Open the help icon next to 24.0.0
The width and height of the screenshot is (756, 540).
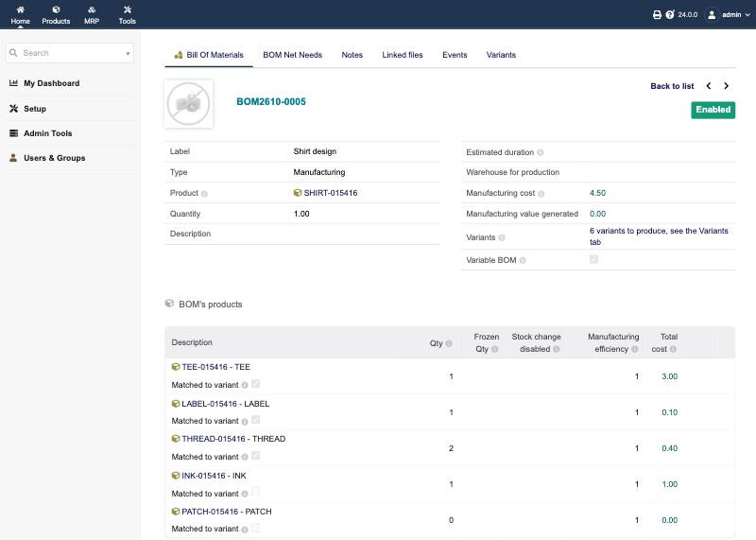tap(670, 14)
